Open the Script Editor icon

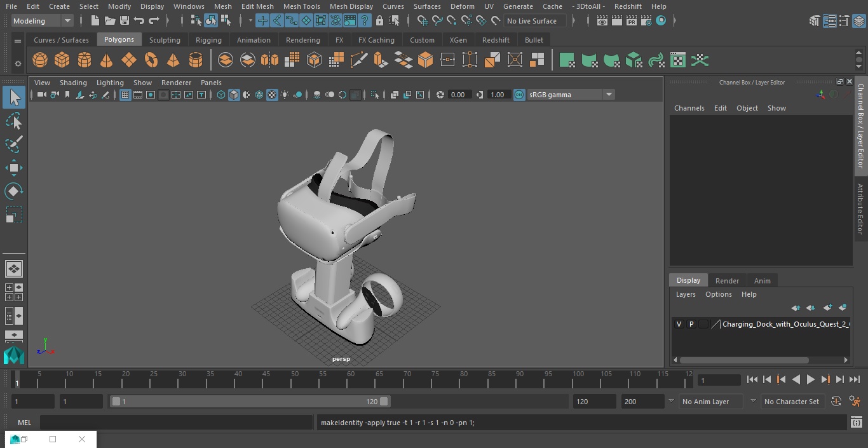point(856,422)
